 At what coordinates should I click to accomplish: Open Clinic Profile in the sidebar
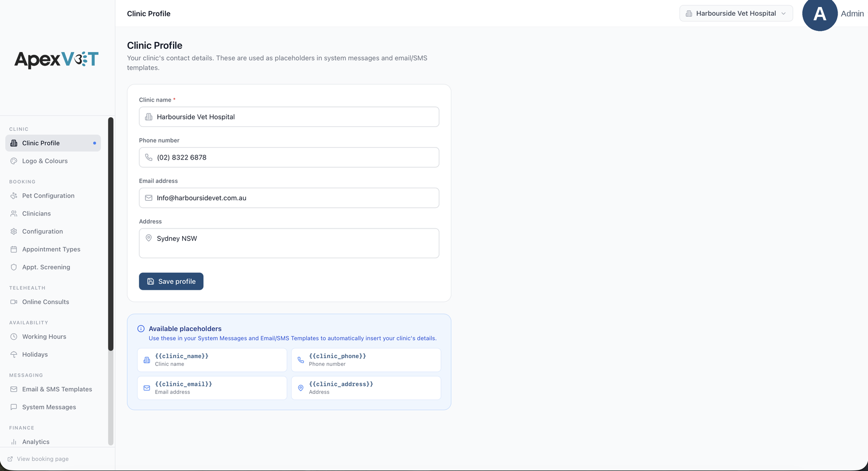tap(53, 143)
